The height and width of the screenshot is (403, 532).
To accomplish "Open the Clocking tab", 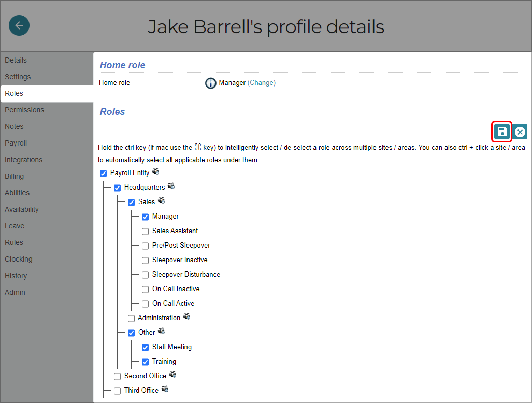I will (x=47, y=259).
